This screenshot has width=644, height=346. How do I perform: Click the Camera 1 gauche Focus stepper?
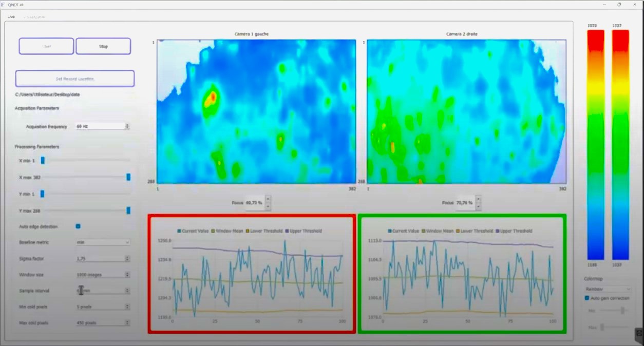click(268, 203)
